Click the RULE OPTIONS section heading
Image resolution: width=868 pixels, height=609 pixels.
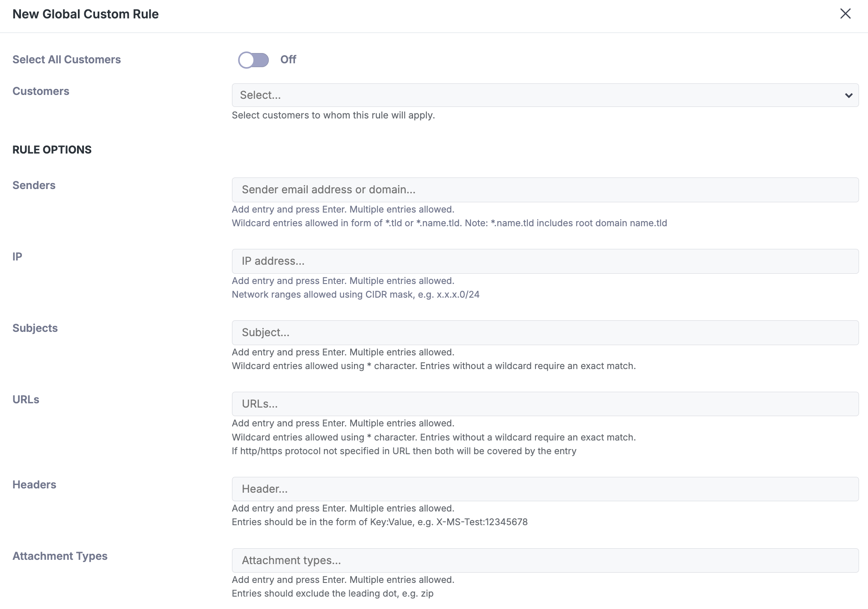(x=52, y=150)
